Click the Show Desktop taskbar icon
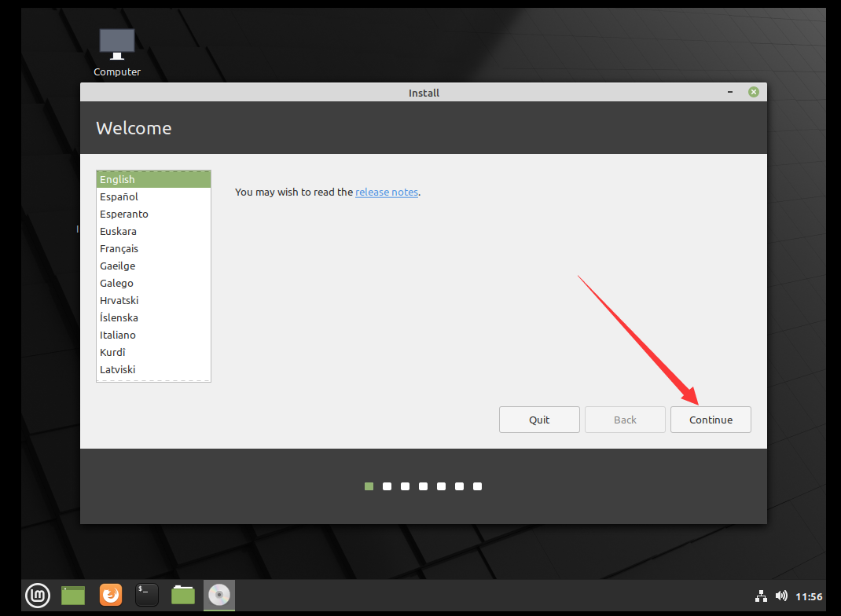 coord(73,595)
